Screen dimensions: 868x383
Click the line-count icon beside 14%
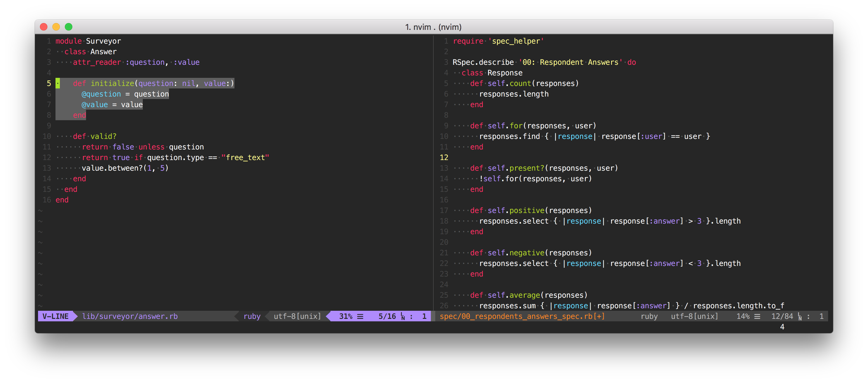(757, 316)
